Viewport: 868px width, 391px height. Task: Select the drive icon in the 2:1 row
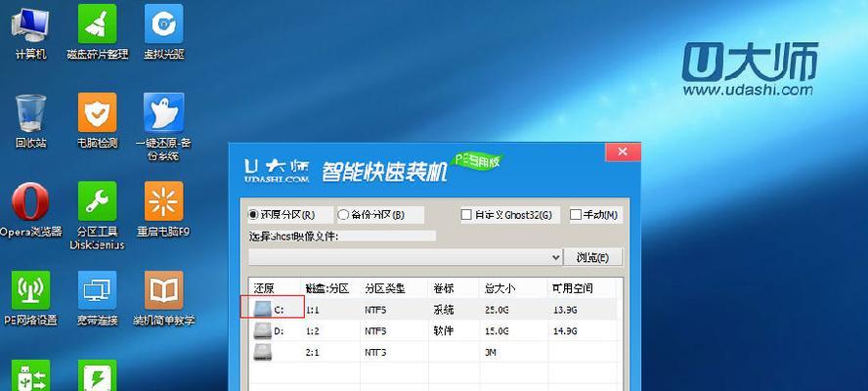[x=262, y=352]
